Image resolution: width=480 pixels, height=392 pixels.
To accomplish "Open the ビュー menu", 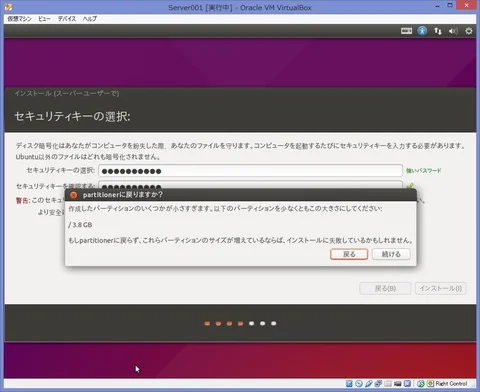I will pyautogui.click(x=44, y=19).
